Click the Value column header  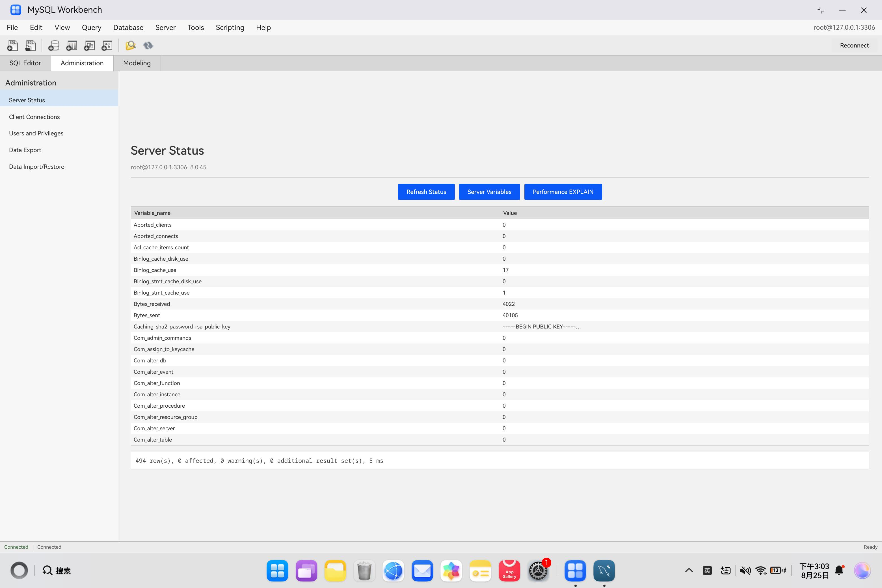coord(684,213)
